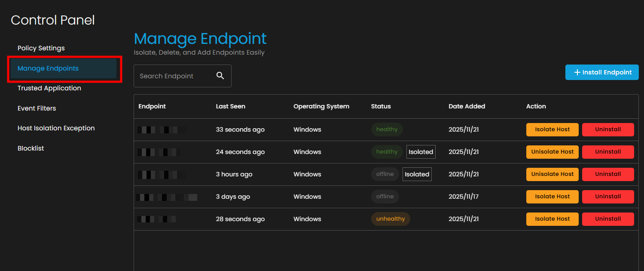Image resolution: width=644 pixels, height=271 pixels.
Task: Click the magnifying glass search icon
Action: [220, 76]
